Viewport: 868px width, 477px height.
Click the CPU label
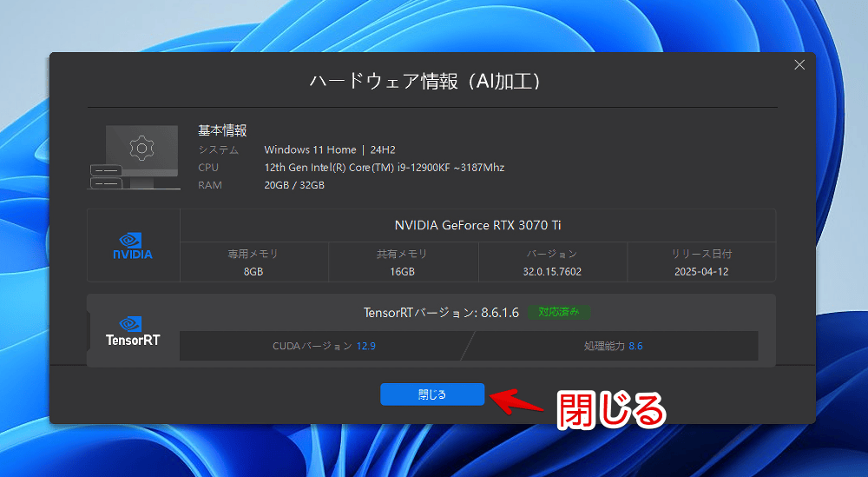(x=208, y=168)
